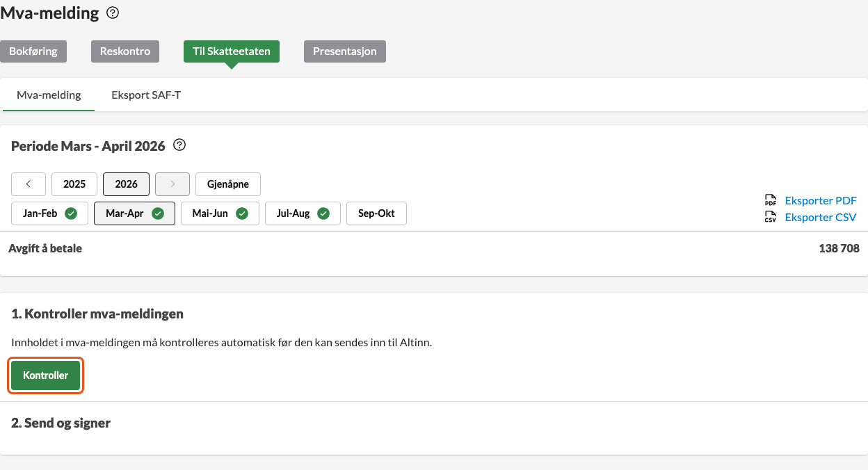Screen dimensions: 868x470
Task: Switch to the Mva-melding tab
Action: [49, 95]
